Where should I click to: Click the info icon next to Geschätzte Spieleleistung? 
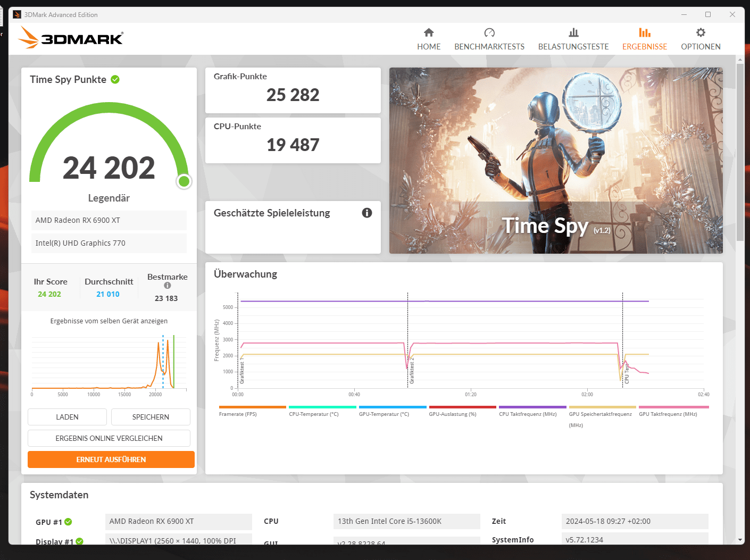[367, 213]
